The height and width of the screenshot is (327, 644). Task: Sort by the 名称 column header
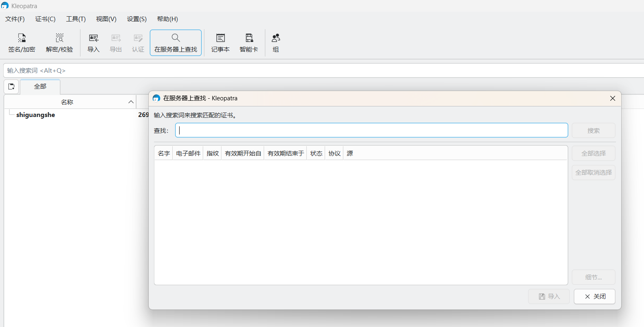[70, 102]
